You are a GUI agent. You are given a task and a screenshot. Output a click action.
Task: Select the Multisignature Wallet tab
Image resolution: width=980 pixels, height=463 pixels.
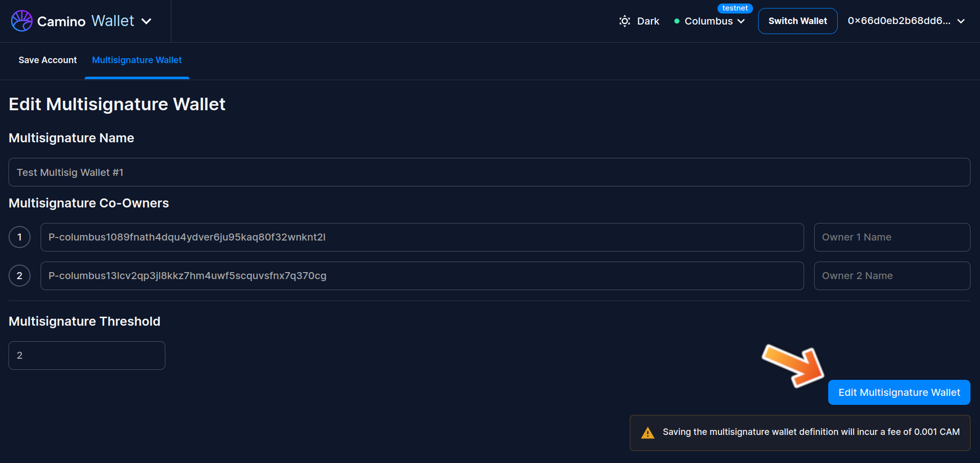tap(137, 60)
